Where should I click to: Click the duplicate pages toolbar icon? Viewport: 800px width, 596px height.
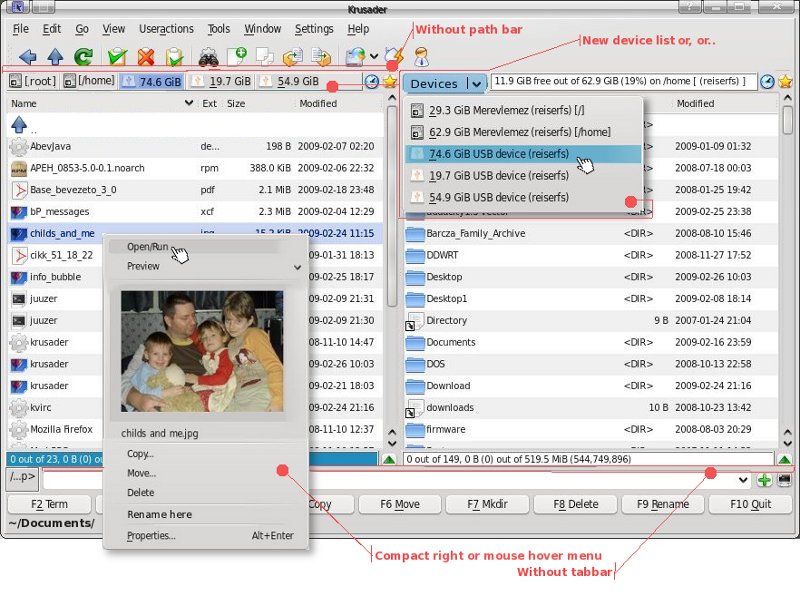[x=265, y=57]
